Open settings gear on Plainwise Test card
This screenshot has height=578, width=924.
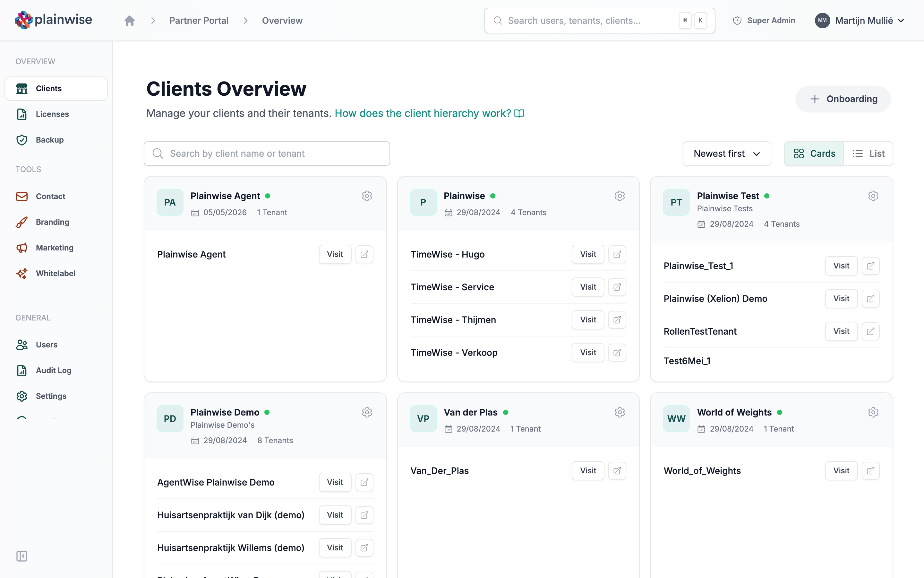coord(873,196)
